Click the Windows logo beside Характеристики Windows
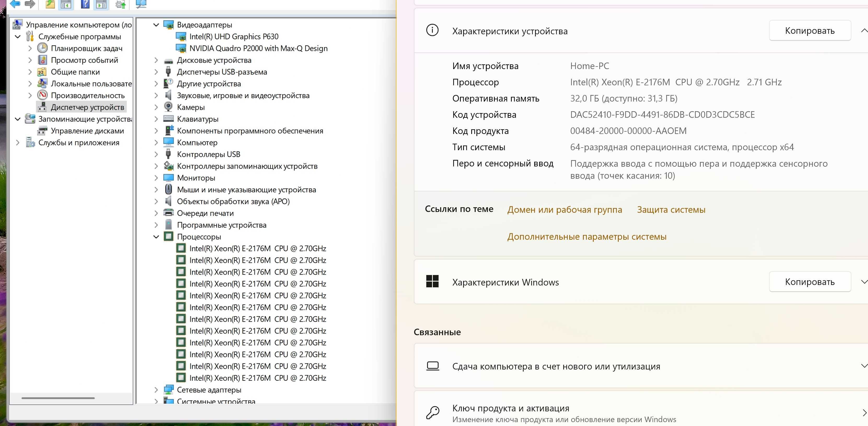Image resolution: width=868 pixels, height=426 pixels. pos(432,281)
